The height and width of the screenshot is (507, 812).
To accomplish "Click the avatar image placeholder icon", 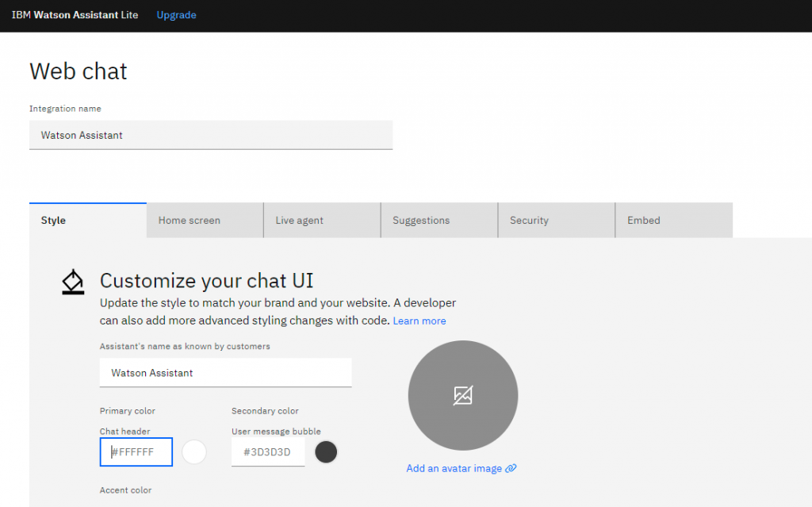I will (463, 395).
